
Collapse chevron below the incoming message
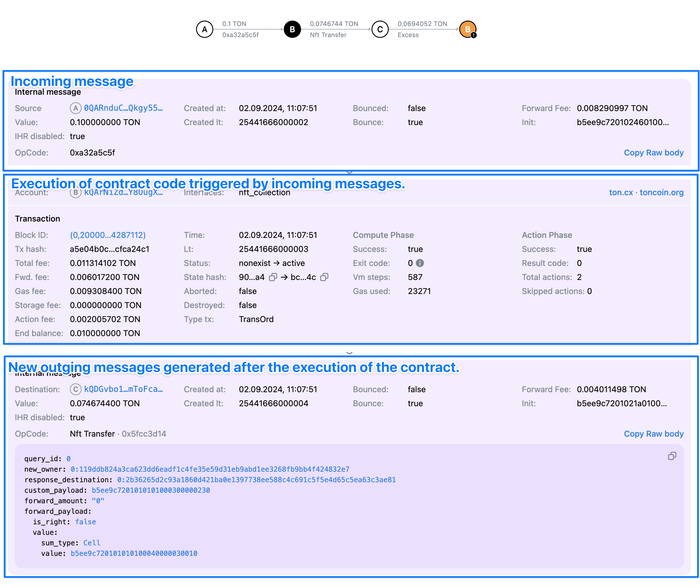pos(349,172)
